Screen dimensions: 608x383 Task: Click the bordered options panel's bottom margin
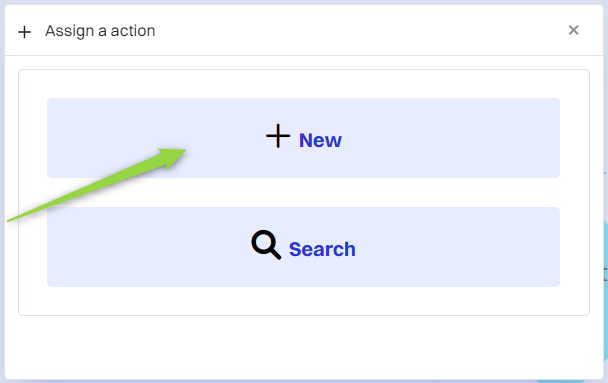pos(303,301)
